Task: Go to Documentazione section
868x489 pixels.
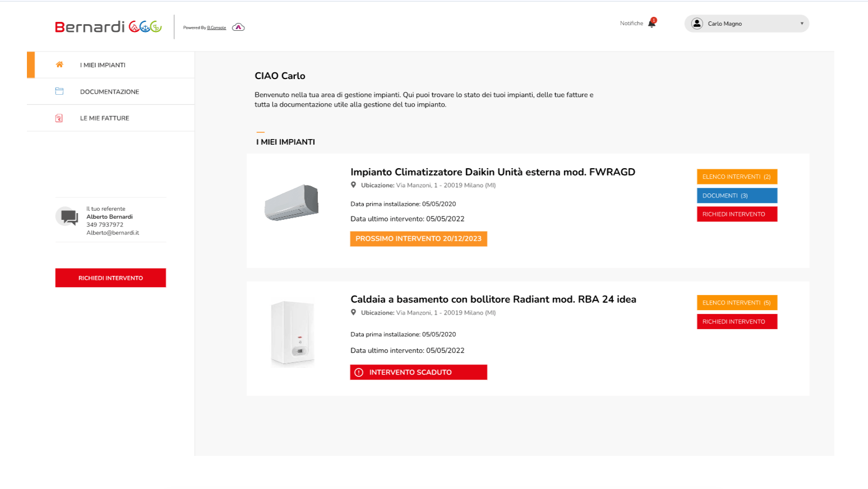Action: pos(109,92)
